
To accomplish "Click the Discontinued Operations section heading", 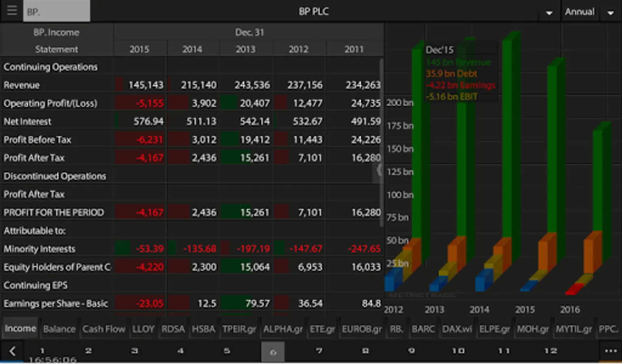I will coord(55,176).
